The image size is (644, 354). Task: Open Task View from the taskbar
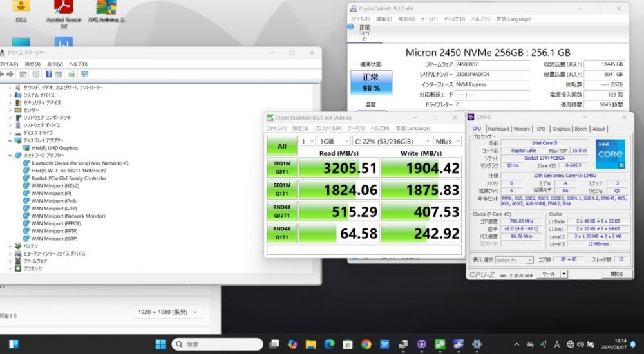(x=274, y=344)
